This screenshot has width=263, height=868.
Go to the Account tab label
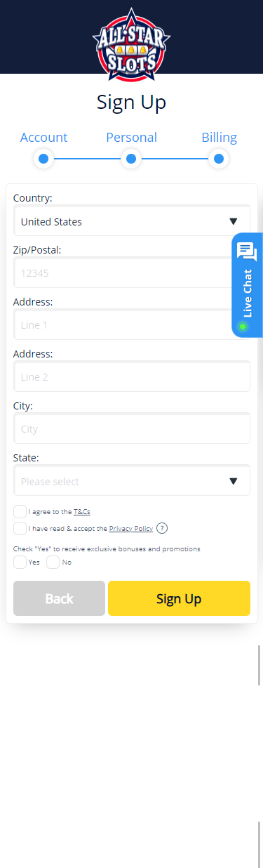[43, 138]
